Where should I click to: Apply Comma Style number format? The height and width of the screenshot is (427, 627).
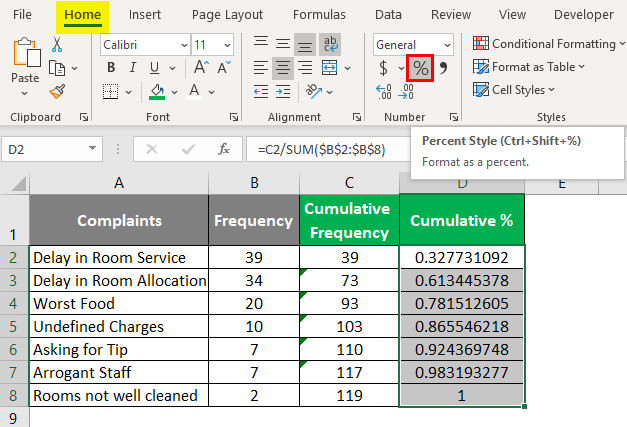point(443,68)
